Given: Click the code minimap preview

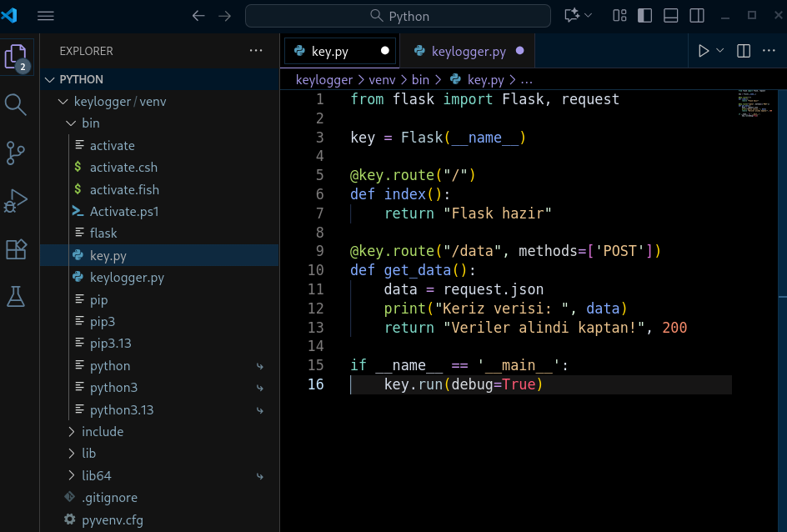Looking at the screenshot, I should 754,103.
